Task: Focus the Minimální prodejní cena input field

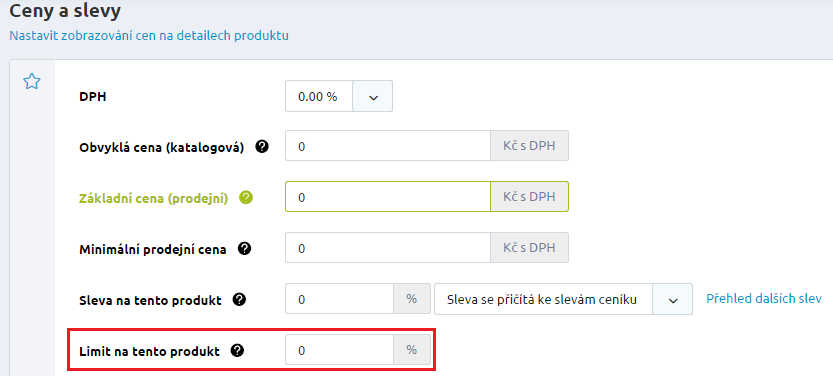Action: coord(388,248)
